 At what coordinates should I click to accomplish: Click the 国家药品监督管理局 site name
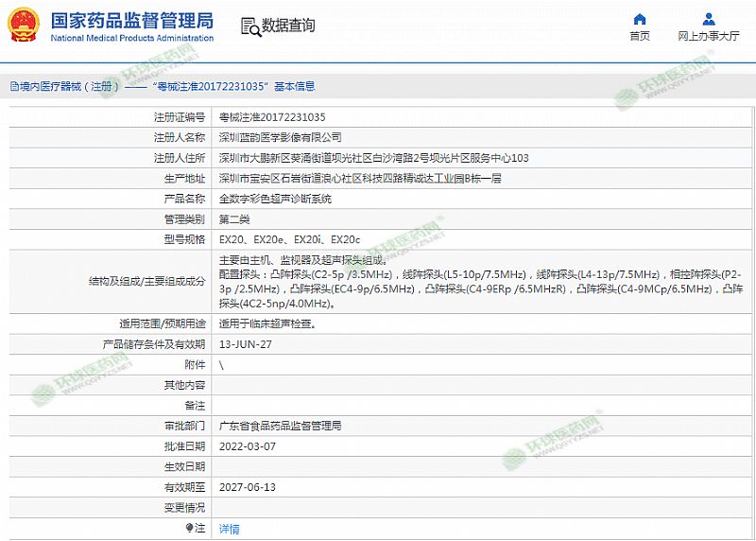point(130,21)
